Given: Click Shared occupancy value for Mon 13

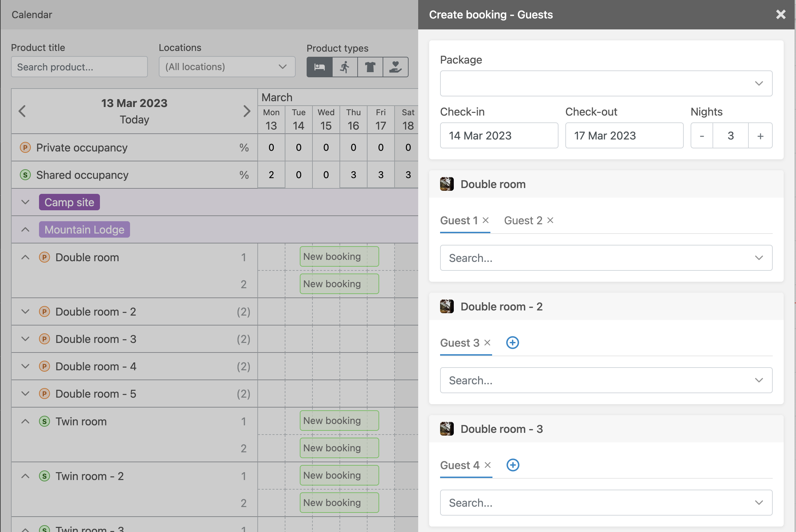Looking at the screenshot, I should point(271,175).
